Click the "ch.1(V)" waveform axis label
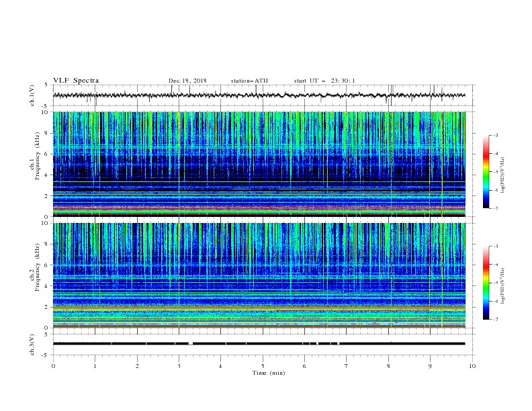Screen dimensions: 532x411 pos(32,95)
